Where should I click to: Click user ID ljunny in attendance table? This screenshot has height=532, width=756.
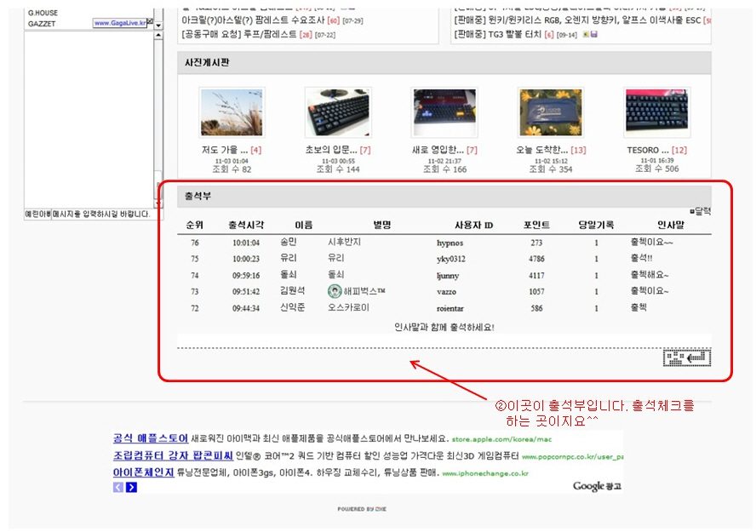pyautogui.click(x=448, y=276)
